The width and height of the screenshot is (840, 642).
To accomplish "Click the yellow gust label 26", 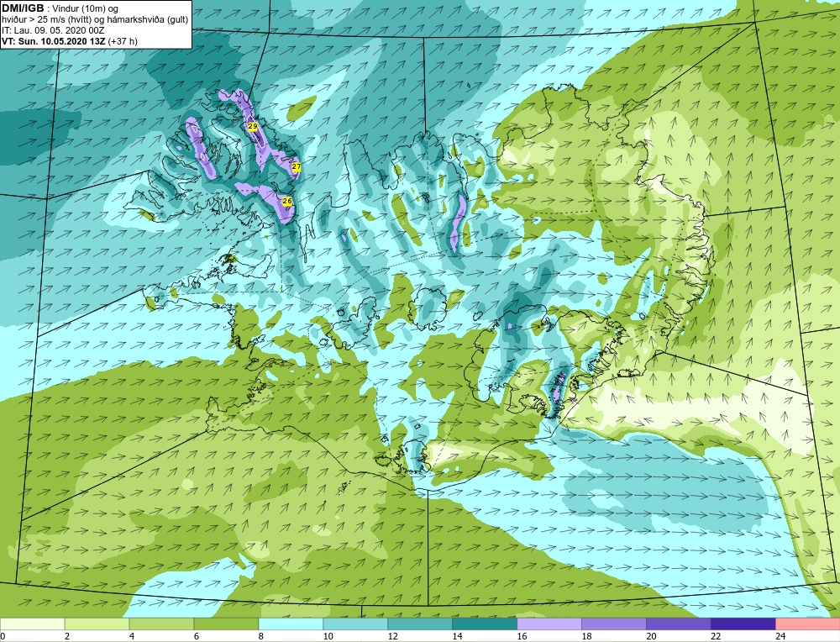I will pyautogui.click(x=286, y=201).
